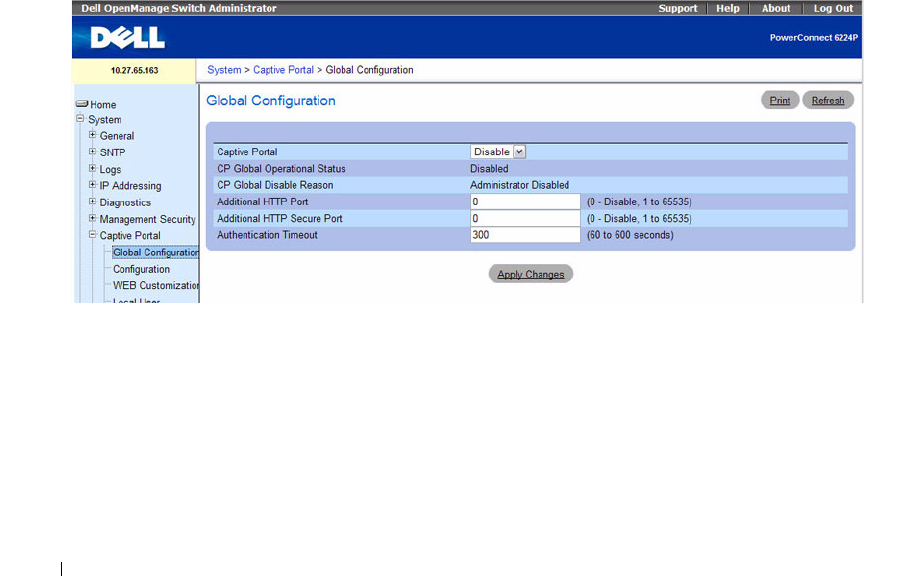Focus the Authentication Timeout field
The height and width of the screenshot is (576, 900).
[x=525, y=235]
